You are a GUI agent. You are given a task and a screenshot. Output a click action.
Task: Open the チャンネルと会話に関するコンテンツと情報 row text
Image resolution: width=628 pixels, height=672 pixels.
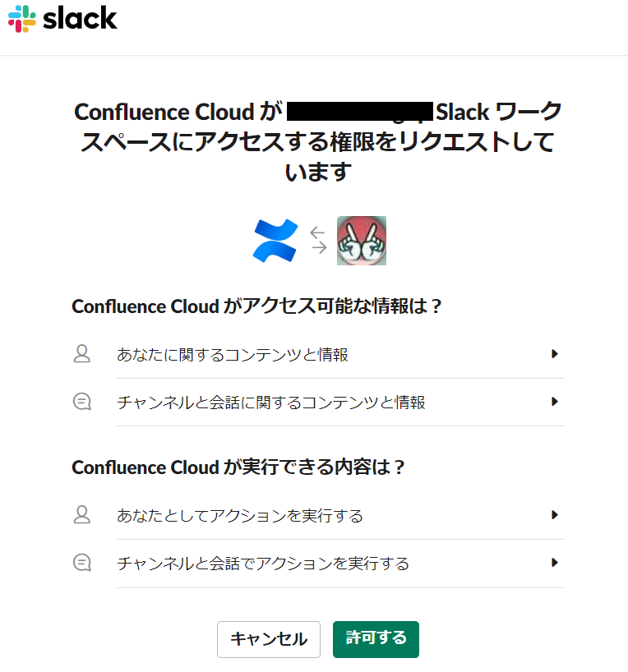270,403
